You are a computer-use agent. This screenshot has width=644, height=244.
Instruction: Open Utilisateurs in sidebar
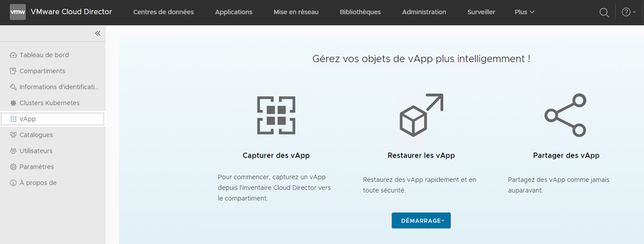point(36,151)
